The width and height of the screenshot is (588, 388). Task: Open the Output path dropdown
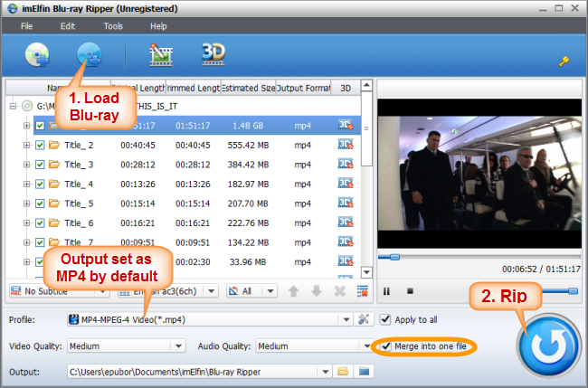point(325,372)
